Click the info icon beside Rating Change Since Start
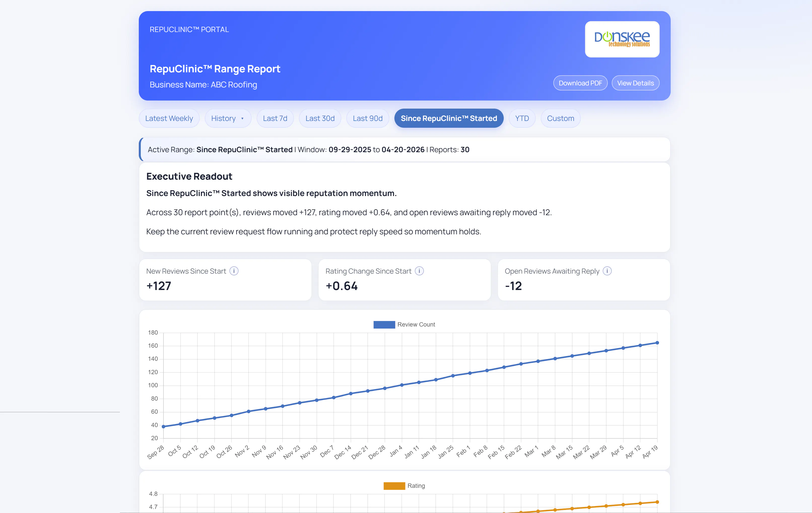 coord(419,271)
